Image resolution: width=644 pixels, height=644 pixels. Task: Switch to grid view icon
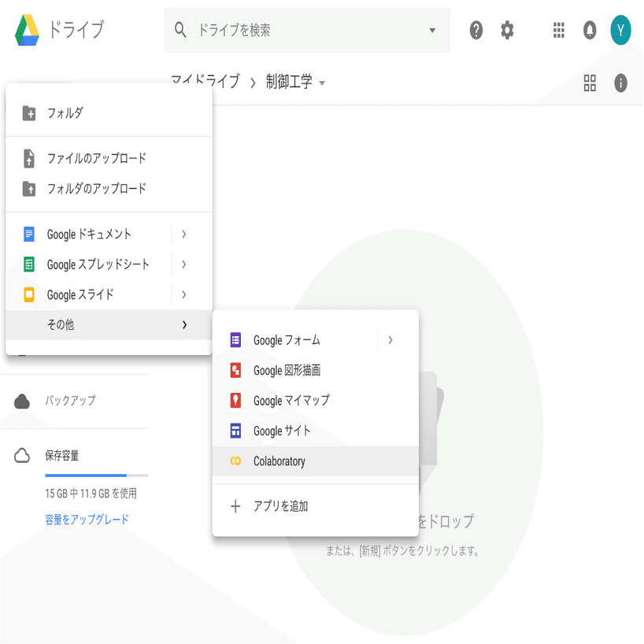590,83
